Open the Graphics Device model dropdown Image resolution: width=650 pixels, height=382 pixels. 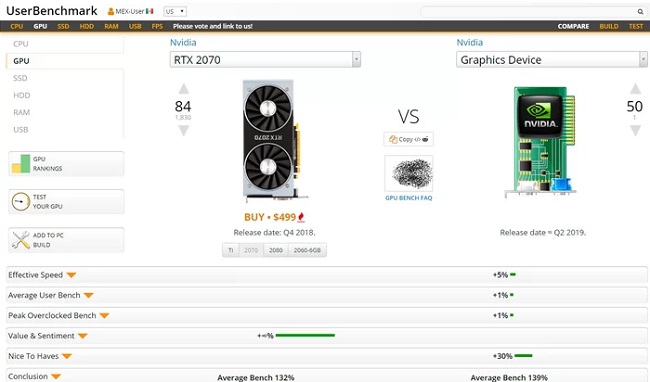point(552,60)
